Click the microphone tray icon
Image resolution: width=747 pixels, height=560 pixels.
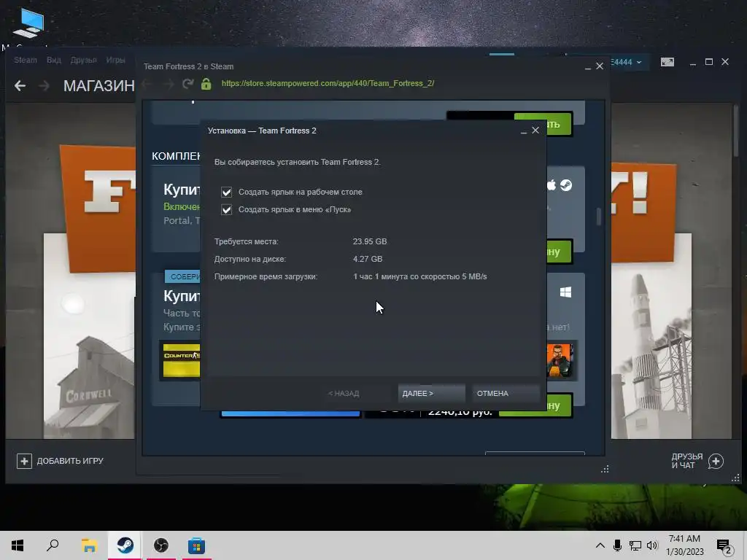(617, 545)
